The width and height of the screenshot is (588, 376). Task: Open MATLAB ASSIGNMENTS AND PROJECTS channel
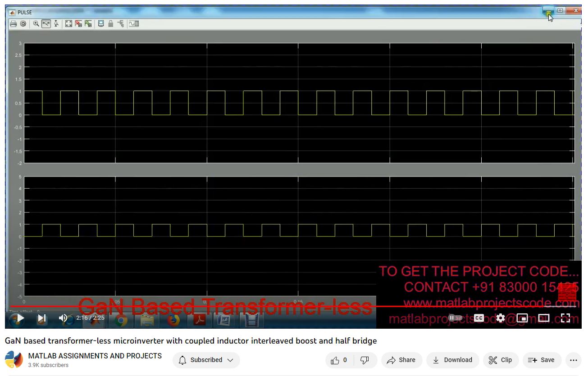click(95, 356)
